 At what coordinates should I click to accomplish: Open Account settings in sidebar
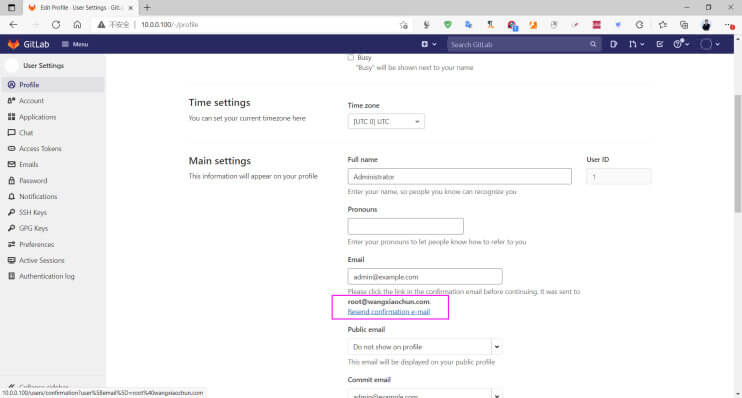point(52,101)
